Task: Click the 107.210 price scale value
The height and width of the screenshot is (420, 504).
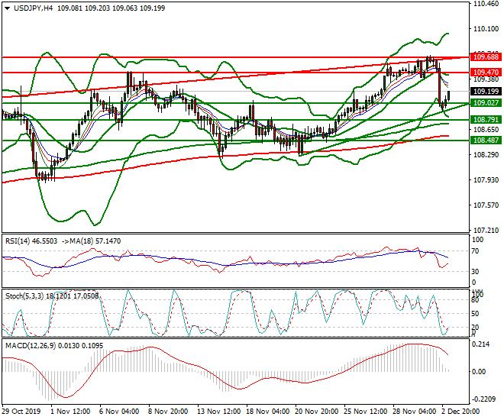Action: click(486, 231)
